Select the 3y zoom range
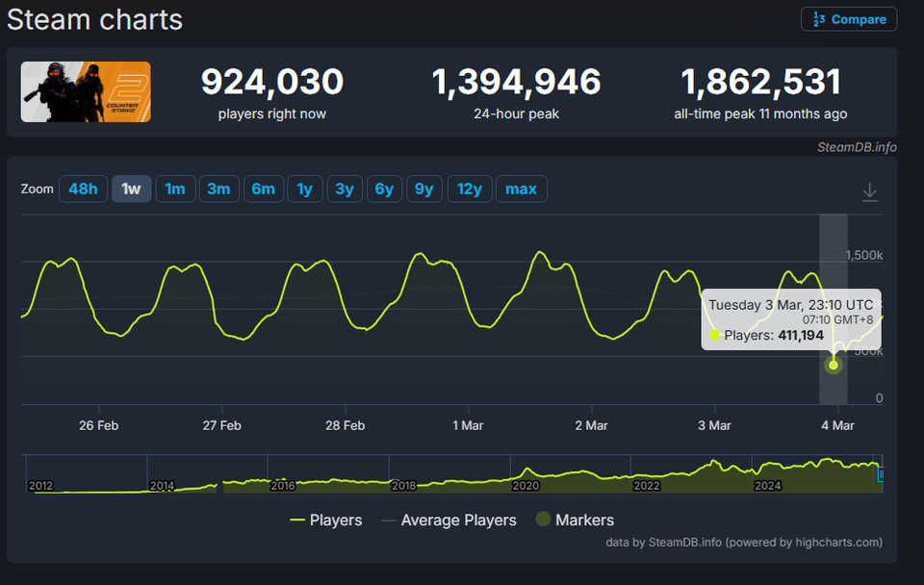 (x=344, y=189)
